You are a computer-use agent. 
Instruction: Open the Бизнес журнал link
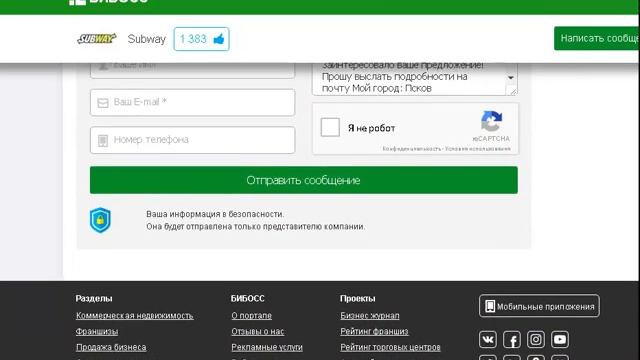coord(370,316)
